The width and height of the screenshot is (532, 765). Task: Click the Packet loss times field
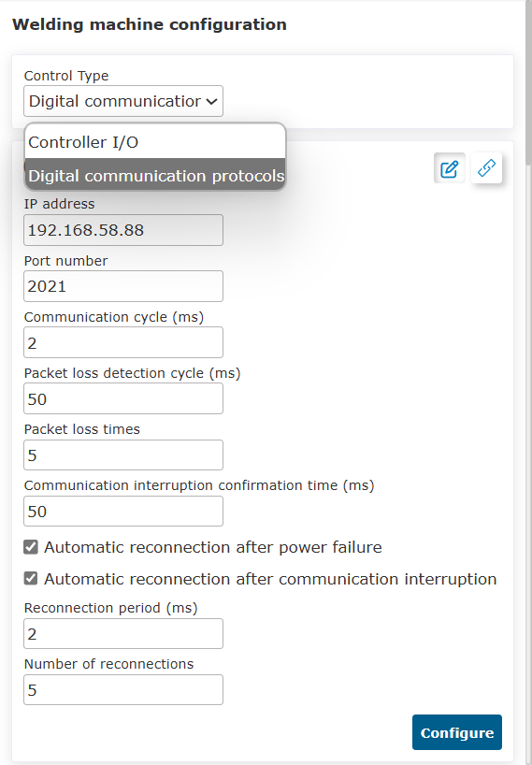pyautogui.click(x=123, y=455)
